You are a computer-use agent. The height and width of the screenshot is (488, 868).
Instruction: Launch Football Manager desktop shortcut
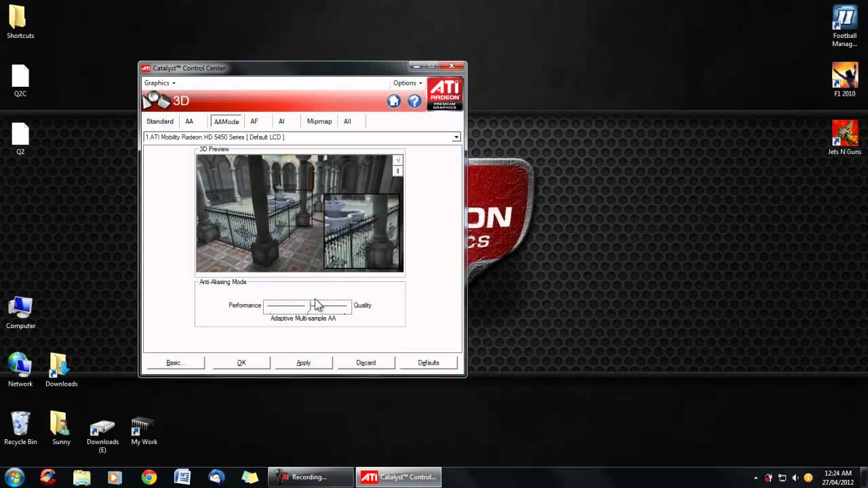pyautogui.click(x=845, y=26)
